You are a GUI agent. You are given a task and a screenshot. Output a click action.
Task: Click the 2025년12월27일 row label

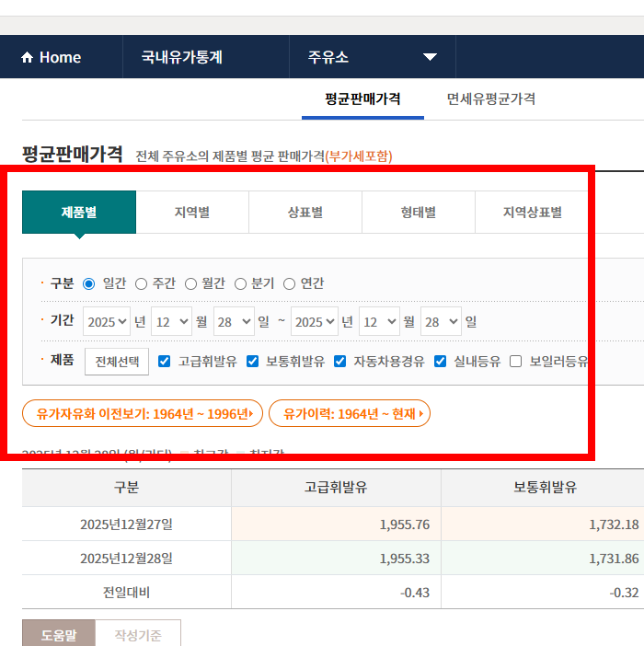point(126,524)
